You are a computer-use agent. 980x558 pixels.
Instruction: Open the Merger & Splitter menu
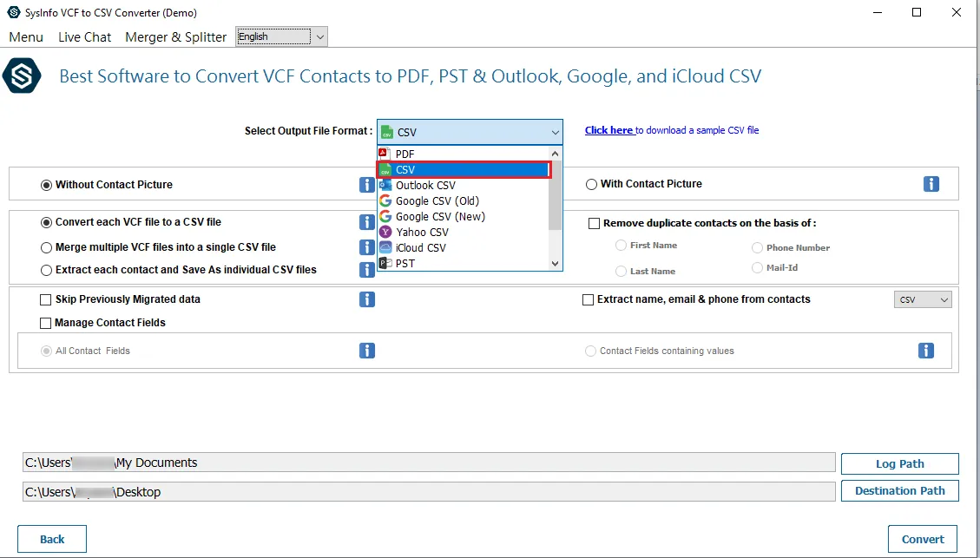tap(175, 37)
